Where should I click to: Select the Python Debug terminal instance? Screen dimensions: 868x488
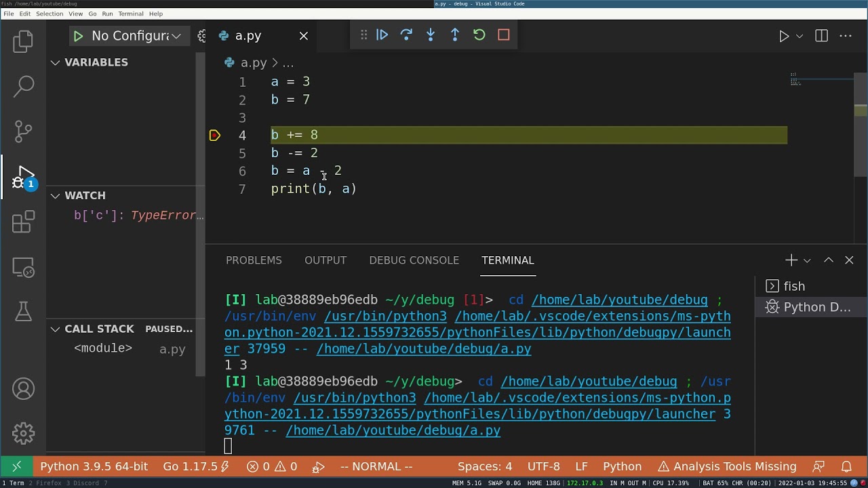click(x=810, y=307)
